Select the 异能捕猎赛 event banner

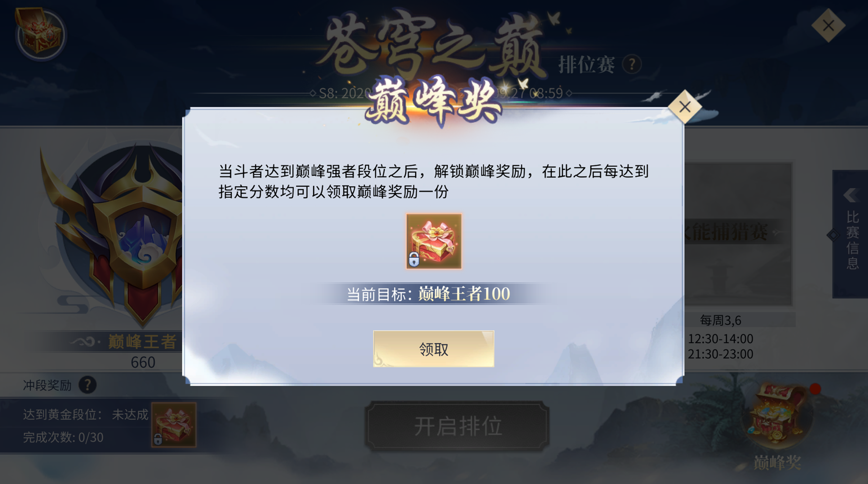pos(738,234)
